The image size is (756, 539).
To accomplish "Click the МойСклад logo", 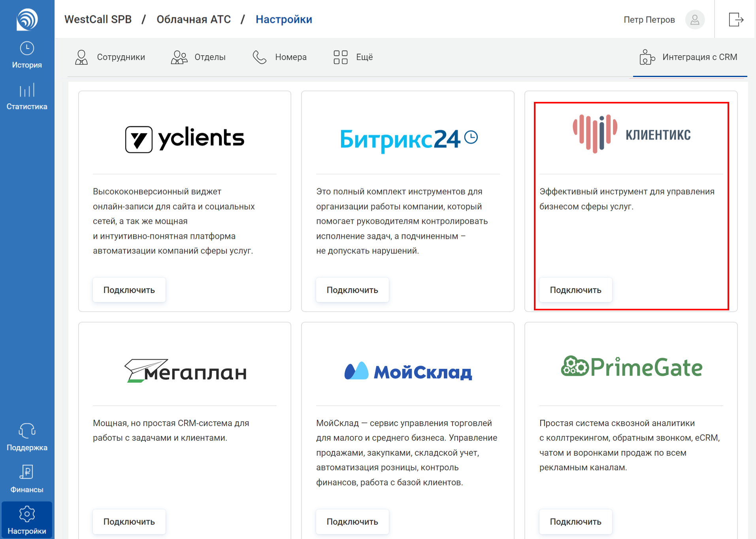I will pyautogui.click(x=408, y=371).
